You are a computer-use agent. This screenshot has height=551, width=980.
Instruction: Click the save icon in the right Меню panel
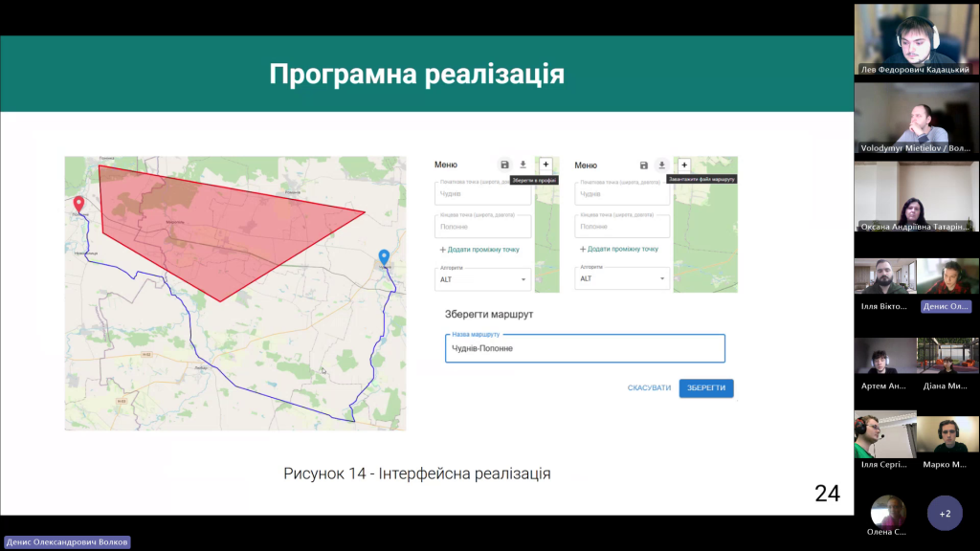[644, 165]
